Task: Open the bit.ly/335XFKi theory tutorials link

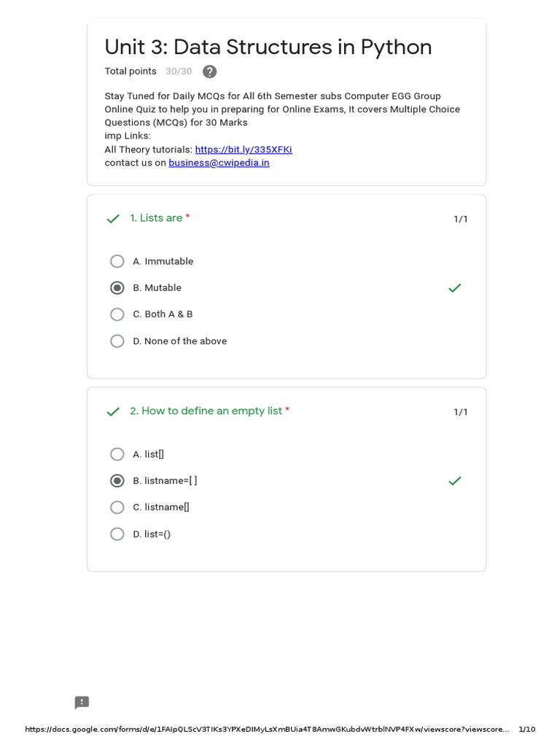Action: click(x=244, y=150)
